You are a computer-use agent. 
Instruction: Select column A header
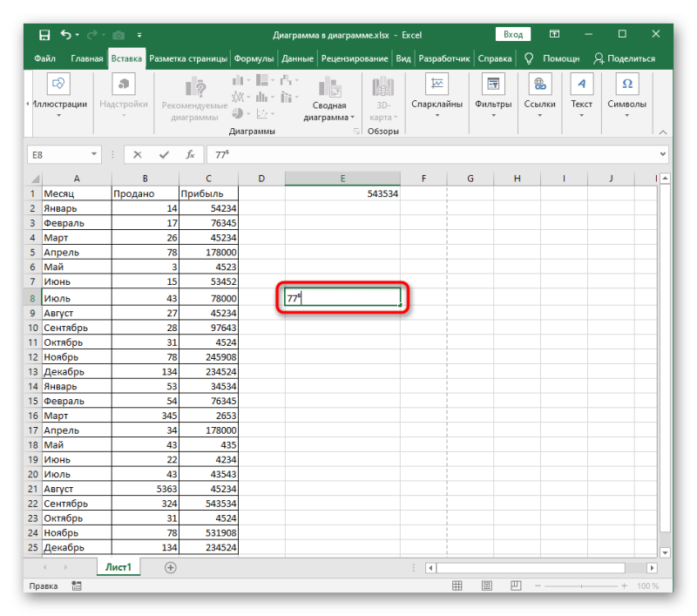click(77, 179)
